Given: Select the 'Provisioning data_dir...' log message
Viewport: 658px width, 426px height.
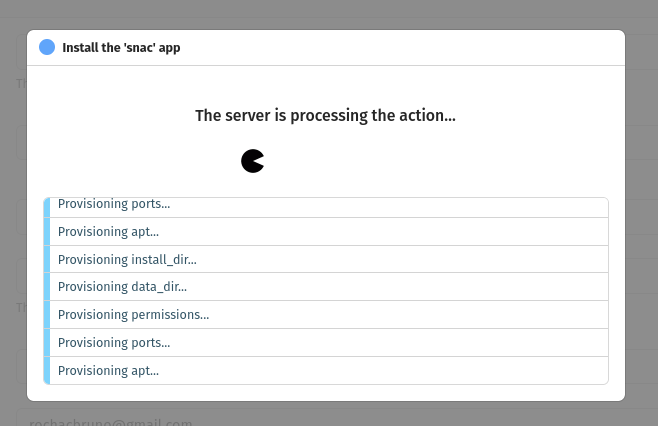Looking at the screenshot, I should pos(122,287).
